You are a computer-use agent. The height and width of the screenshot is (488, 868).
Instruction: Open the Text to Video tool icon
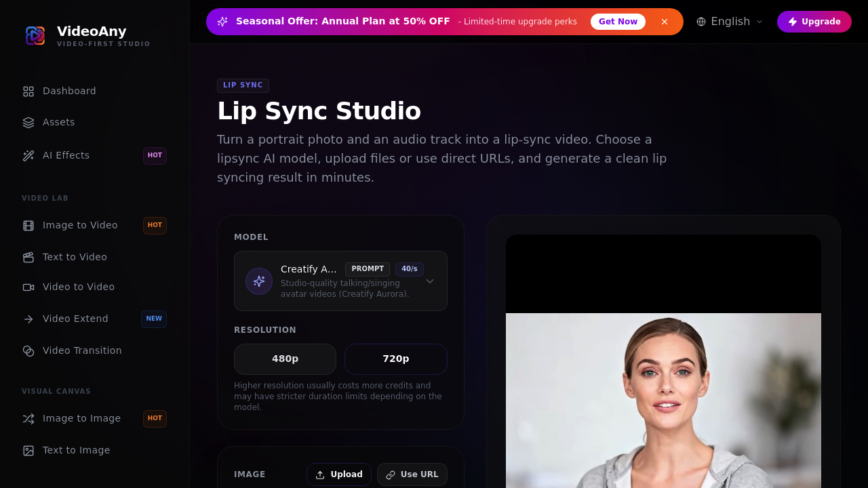click(x=28, y=257)
